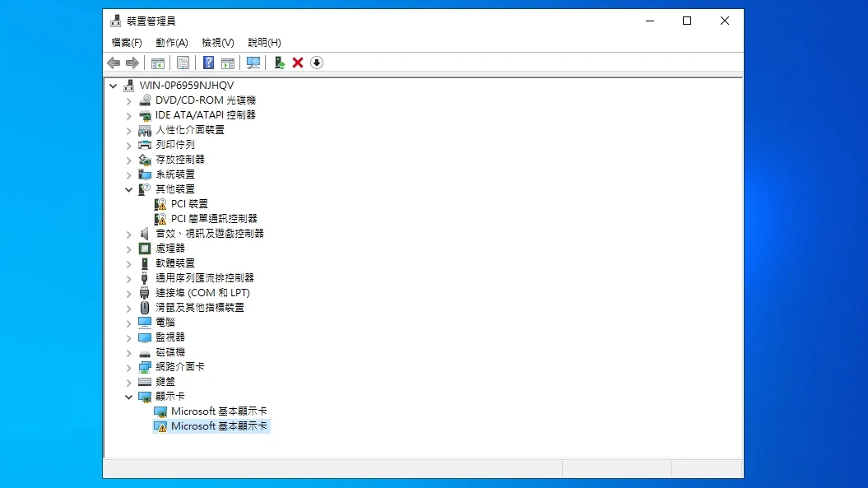Toggle the console tree pane toolbar icon

(x=158, y=63)
